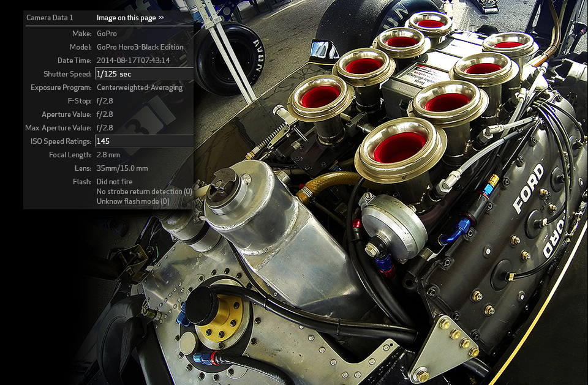Image resolution: width=588 pixels, height=385 pixels.
Task: Click the F-Stop label
Action: [80, 101]
